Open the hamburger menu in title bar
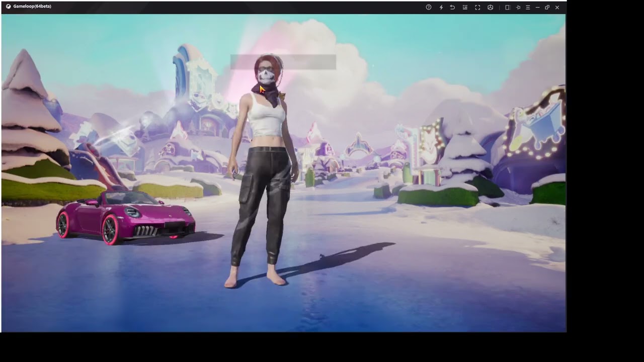The image size is (644, 362). [x=528, y=8]
